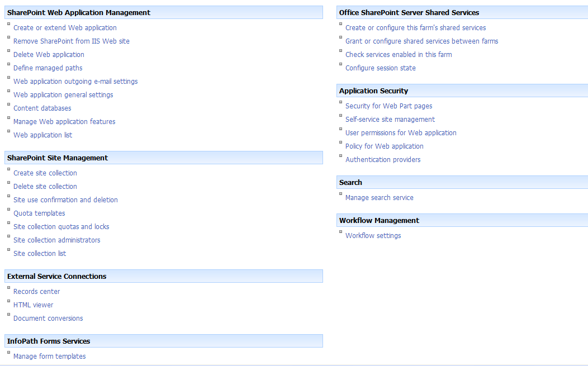Go to Site collection quotas and locks
588x366 pixels.
pos(61,227)
